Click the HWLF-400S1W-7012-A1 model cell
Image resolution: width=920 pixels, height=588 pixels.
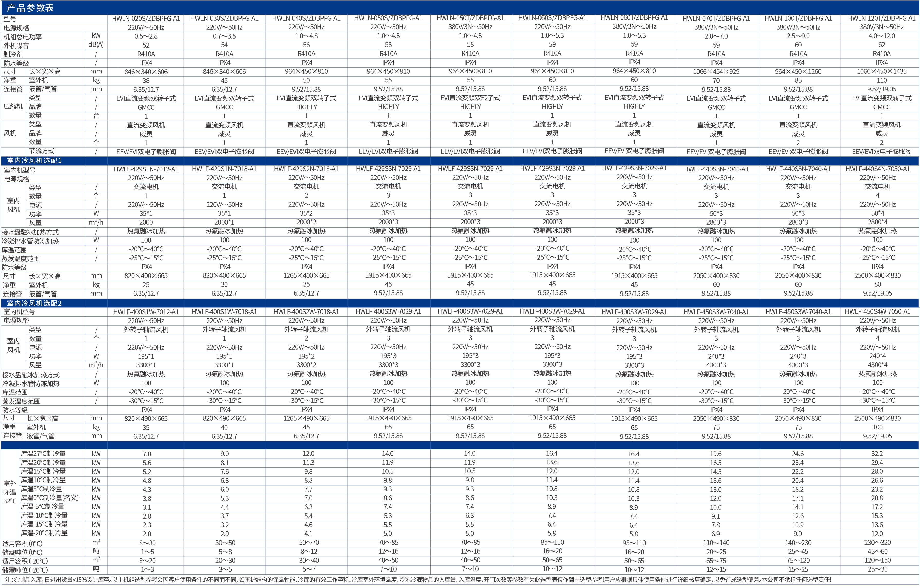coord(146,312)
